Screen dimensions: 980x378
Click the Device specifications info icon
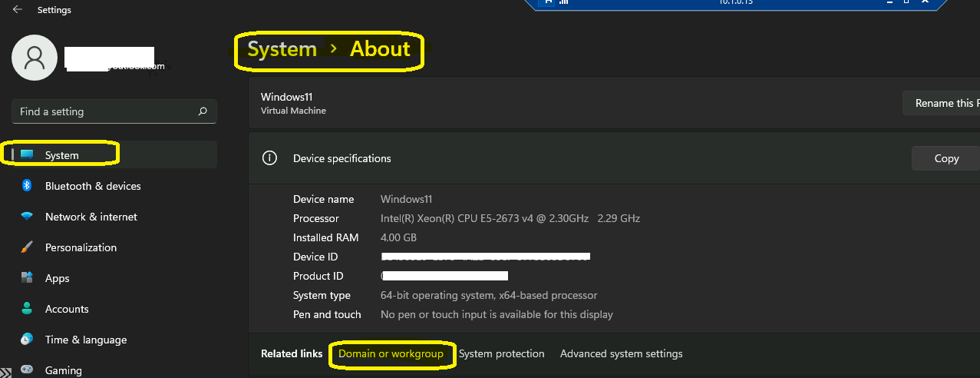(x=269, y=158)
